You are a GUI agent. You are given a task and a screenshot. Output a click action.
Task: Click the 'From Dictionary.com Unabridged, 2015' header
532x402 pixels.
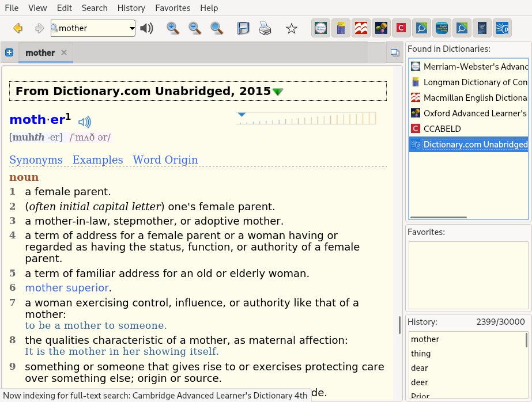click(198, 91)
